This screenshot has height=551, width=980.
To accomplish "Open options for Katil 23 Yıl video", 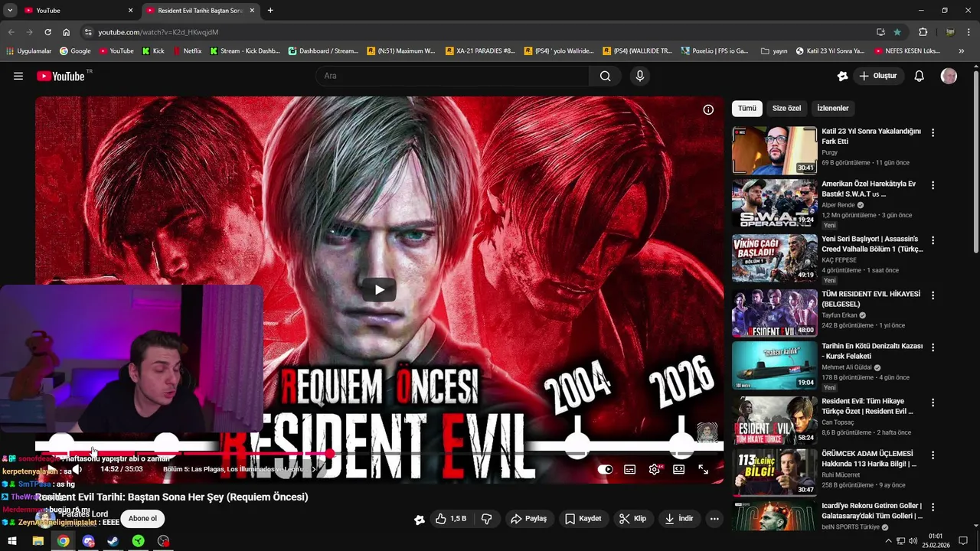I will click(933, 132).
